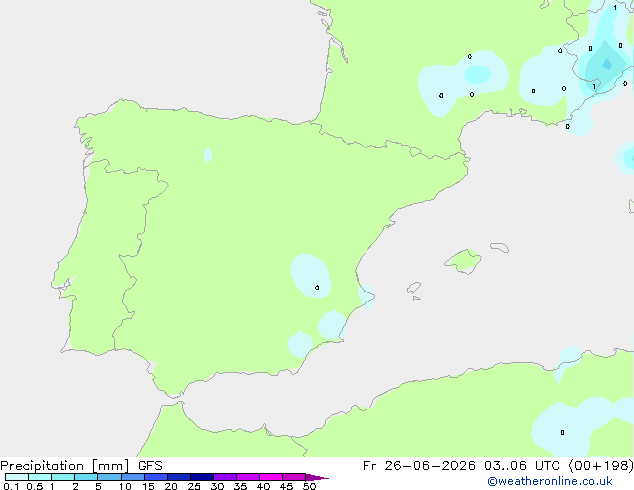634x490 pixels.
Task: Pick legend swatch between 30 and 35
Action: 225,477
